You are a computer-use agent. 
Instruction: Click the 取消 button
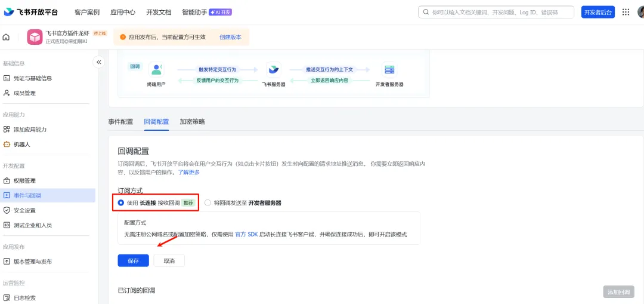169,261
